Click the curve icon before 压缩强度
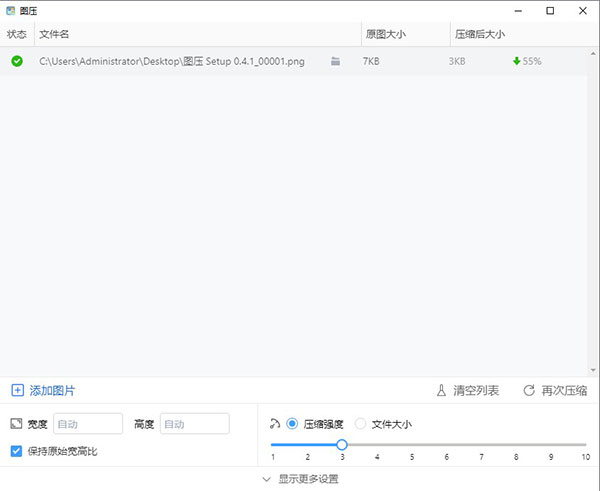The width and height of the screenshot is (600, 491). (x=275, y=423)
